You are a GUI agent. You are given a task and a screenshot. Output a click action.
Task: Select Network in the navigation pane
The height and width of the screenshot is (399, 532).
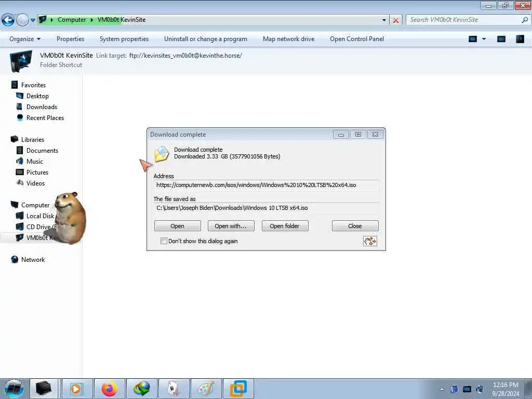click(33, 260)
